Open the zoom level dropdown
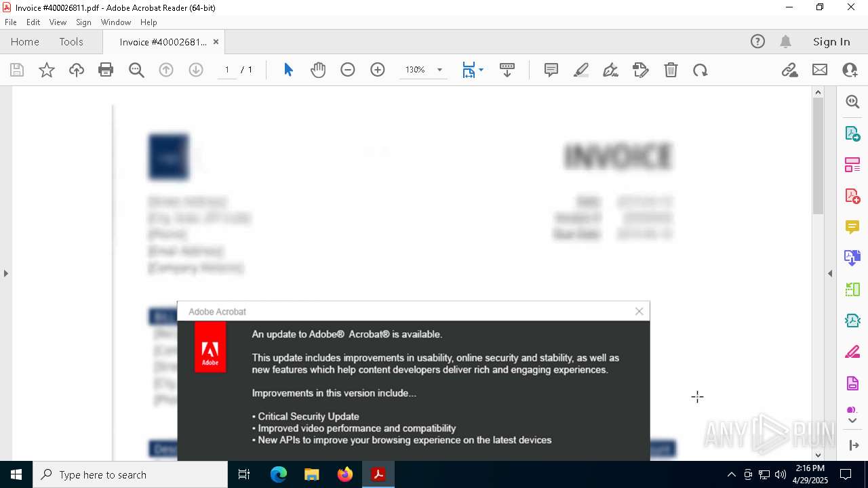The width and height of the screenshot is (868, 488). click(x=439, y=70)
